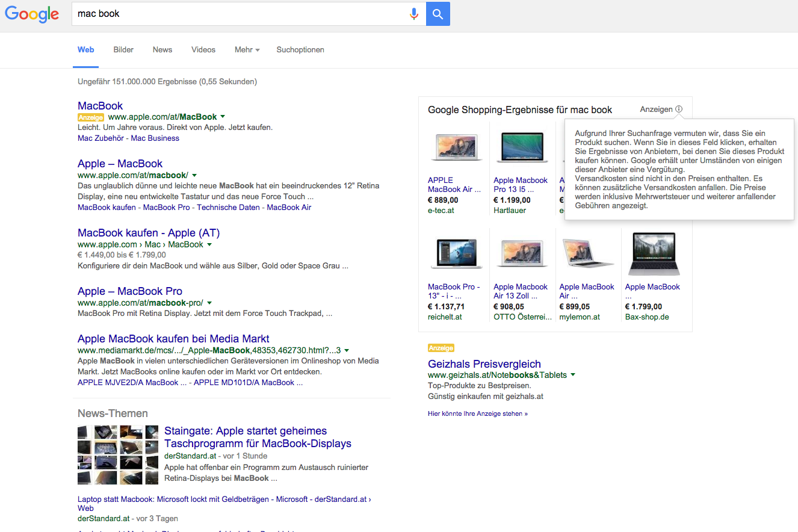Open the Mac Zubehör sitelink

click(x=102, y=138)
